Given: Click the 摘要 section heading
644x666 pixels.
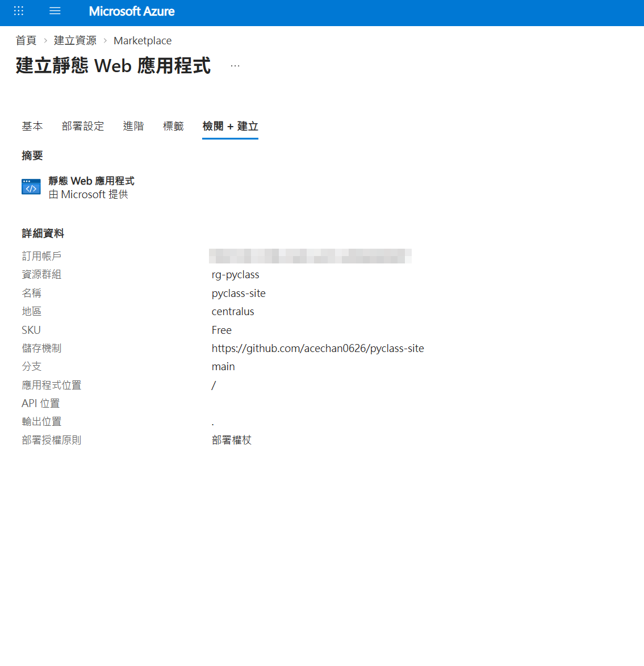Looking at the screenshot, I should point(32,156).
